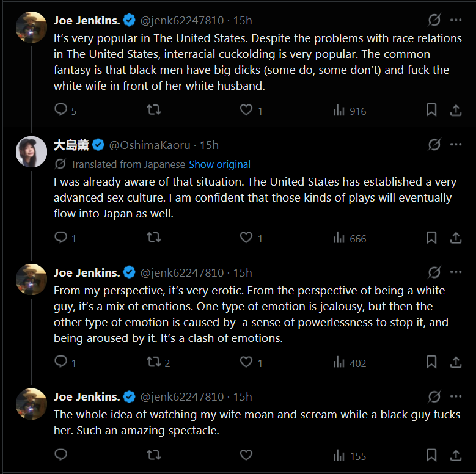Viewport: 476px width, 474px height.
Task: Open OshimaKaoru's profile picture
Action: (x=31, y=151)
